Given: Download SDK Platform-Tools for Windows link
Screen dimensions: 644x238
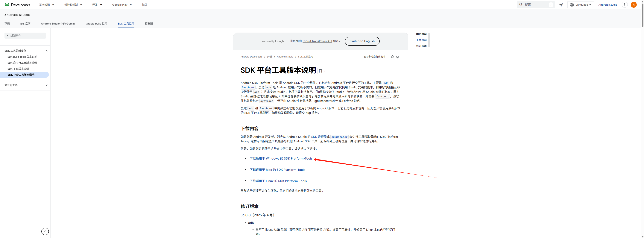Looking at the screenshot, I should (x=281, y=158).
